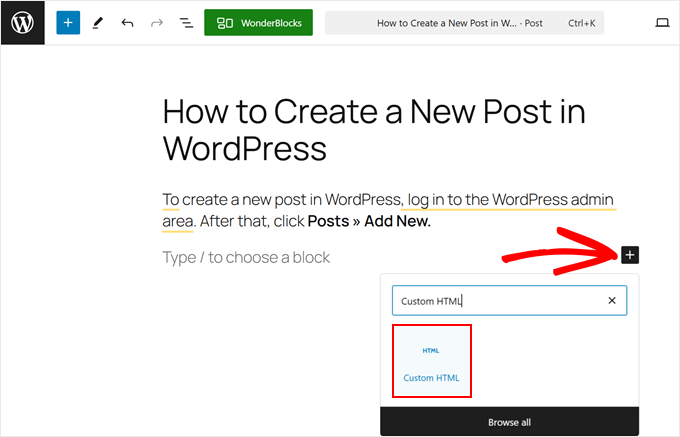
Task: Insert the Custom HTML block
Action: [x=431, y=360]
